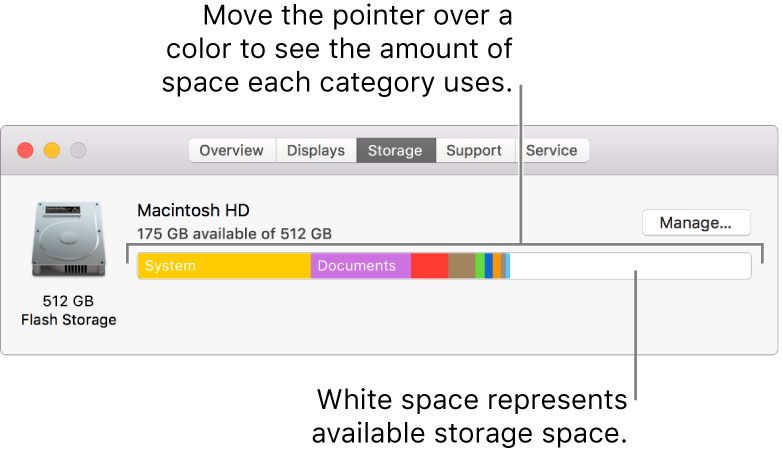Select the Storage tab

[395, 150]
